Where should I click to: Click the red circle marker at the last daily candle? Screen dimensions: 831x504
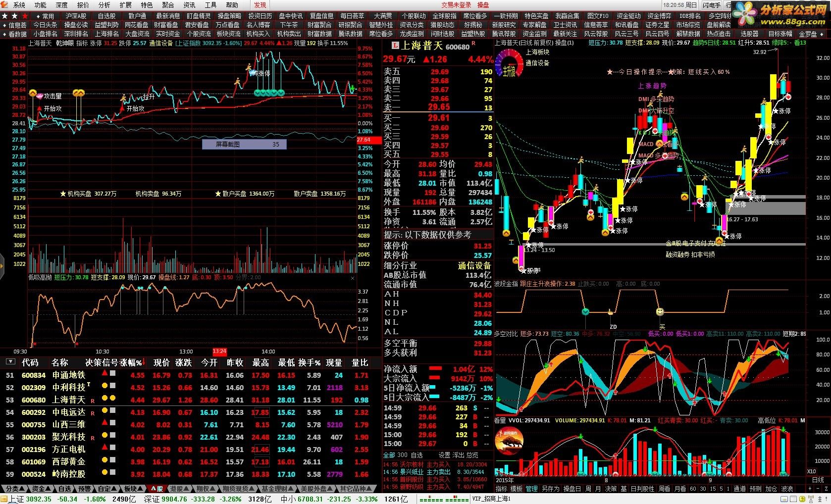tap(788, 98)
